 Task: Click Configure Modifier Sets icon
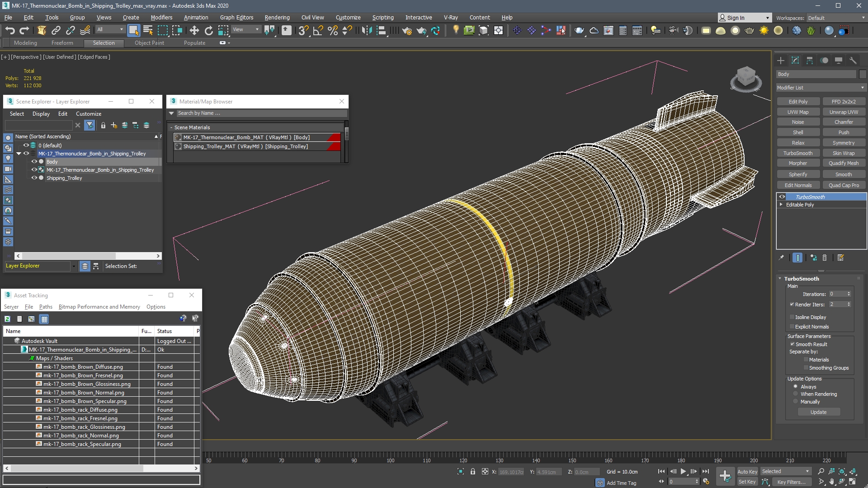841,258
